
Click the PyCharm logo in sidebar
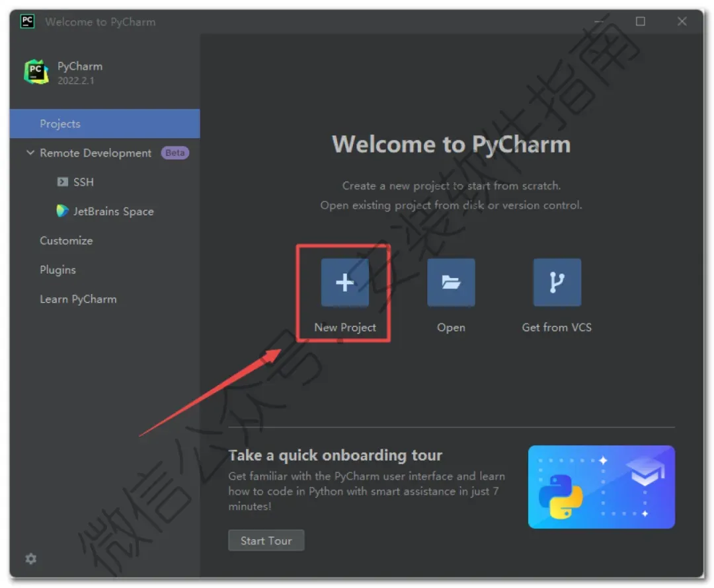tap(36, 72)
